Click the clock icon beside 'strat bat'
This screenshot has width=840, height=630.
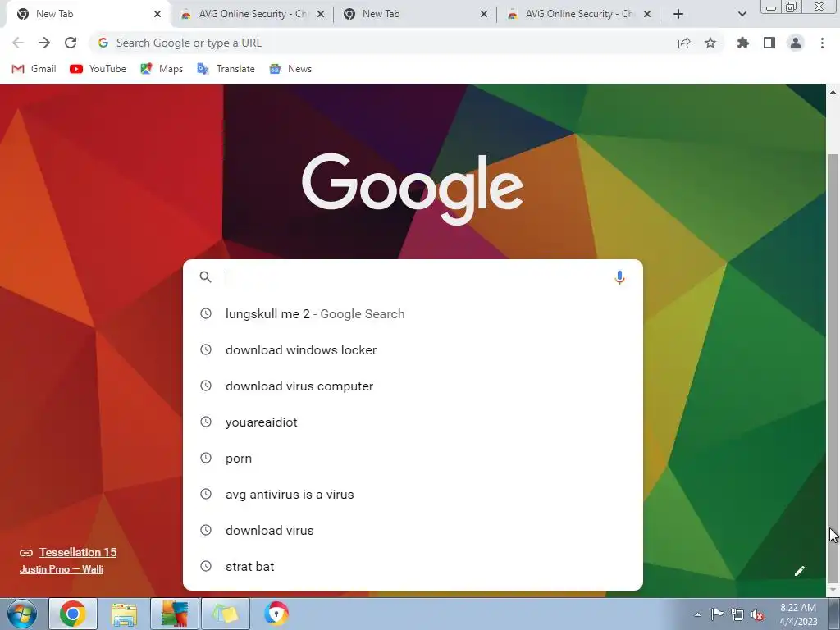[206, 566]
